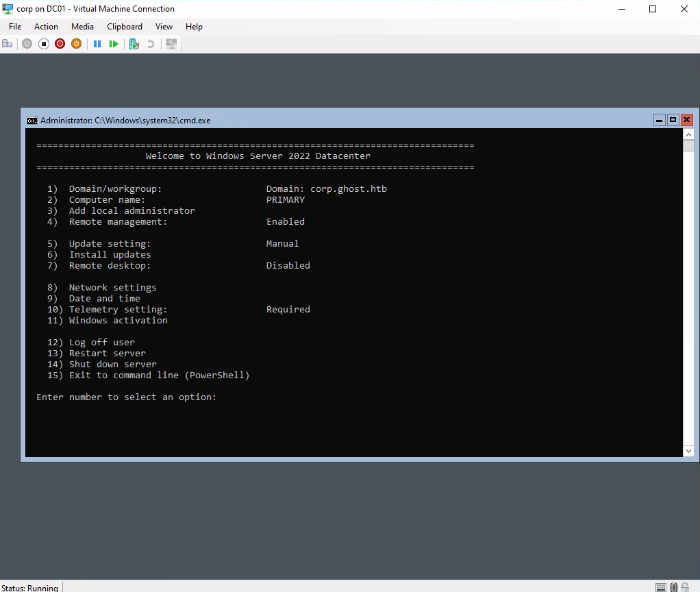This screenshot has height=592, width=700.
Task: Click the keyboard icon in status bar
Action: [661, 587]
